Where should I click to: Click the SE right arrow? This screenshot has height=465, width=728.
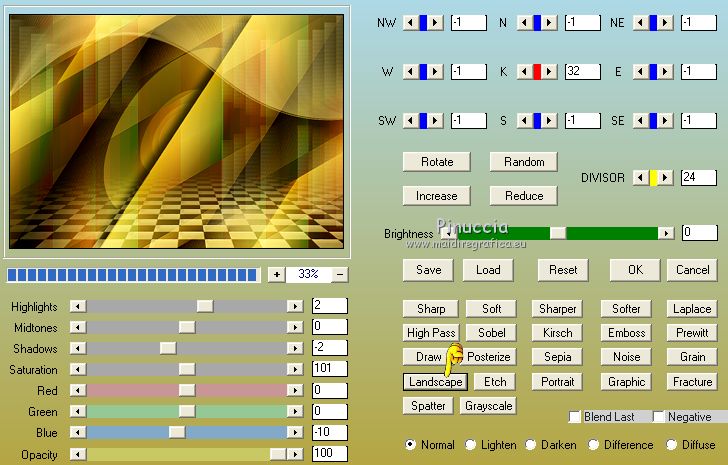665,121
